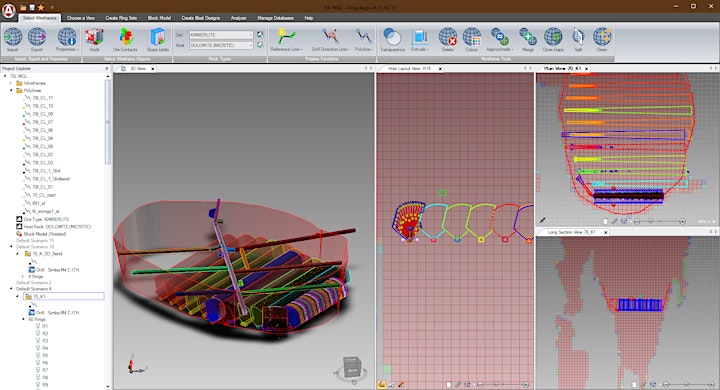Screen dimensions: 720x390
Task: Expand the Wireframes tree folder
Action: 11,83
